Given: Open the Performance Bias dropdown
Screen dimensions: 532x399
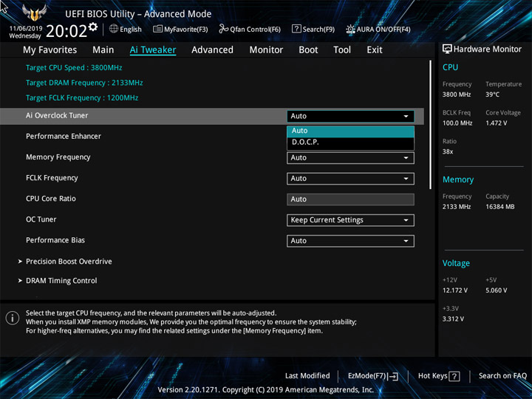Looking at the screenshot, I should 350,241.
